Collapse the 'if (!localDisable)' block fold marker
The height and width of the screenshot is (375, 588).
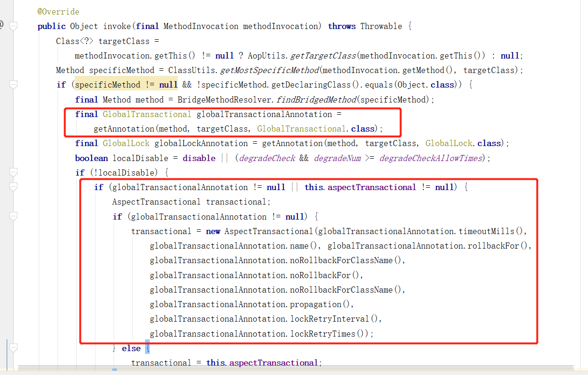[x=13, y=172]
